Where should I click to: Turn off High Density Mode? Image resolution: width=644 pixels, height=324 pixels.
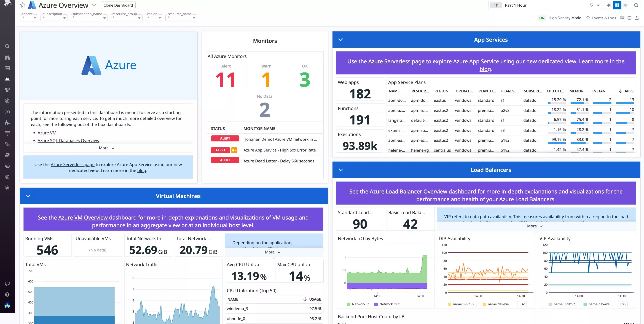pos(541,18)
